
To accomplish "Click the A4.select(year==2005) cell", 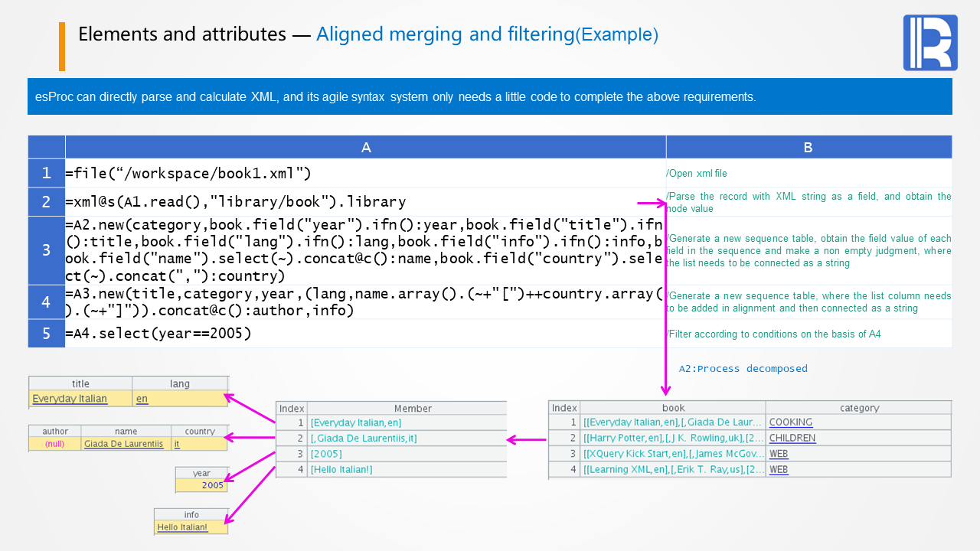I will coord(158,334).
